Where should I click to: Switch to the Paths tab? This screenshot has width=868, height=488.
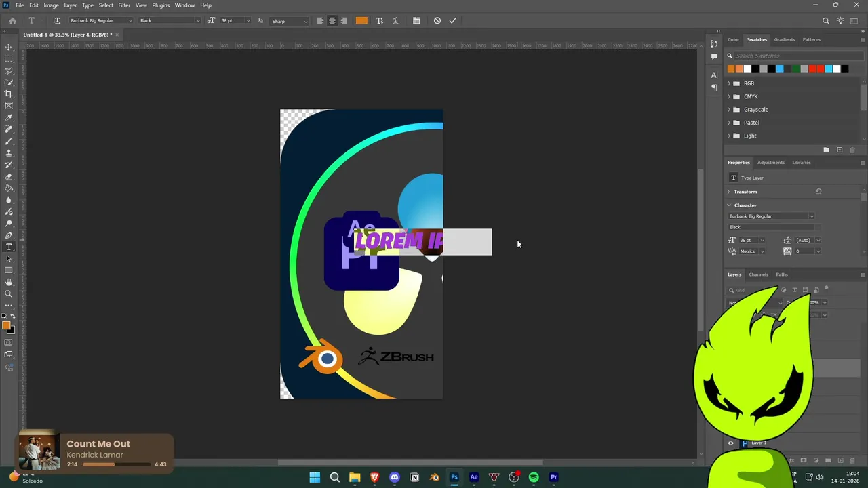(782, 274)
